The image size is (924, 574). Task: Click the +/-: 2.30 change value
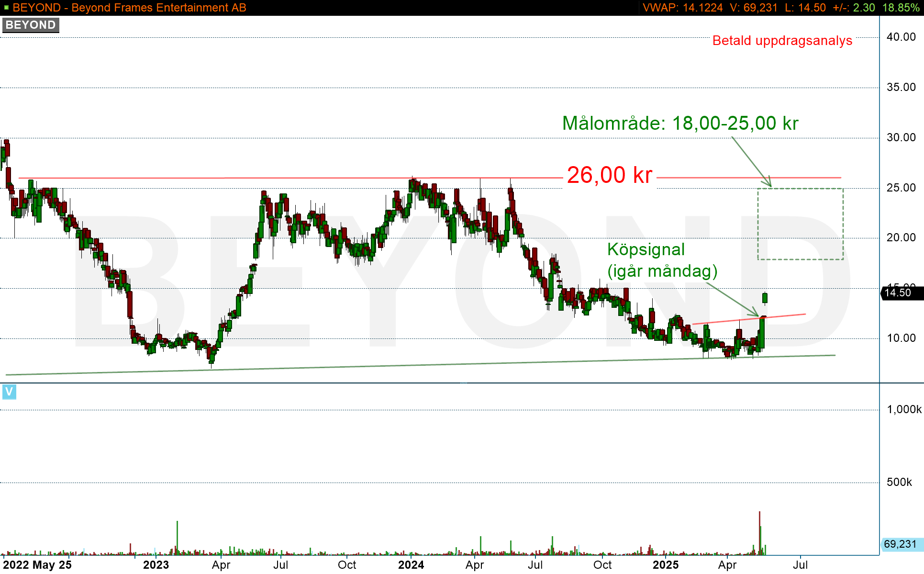pos(854,8)
